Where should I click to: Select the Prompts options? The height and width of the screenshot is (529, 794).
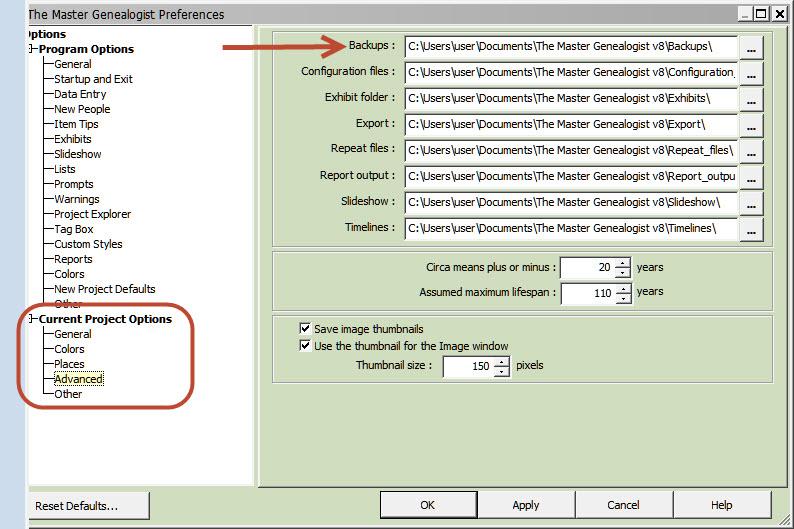74,184
